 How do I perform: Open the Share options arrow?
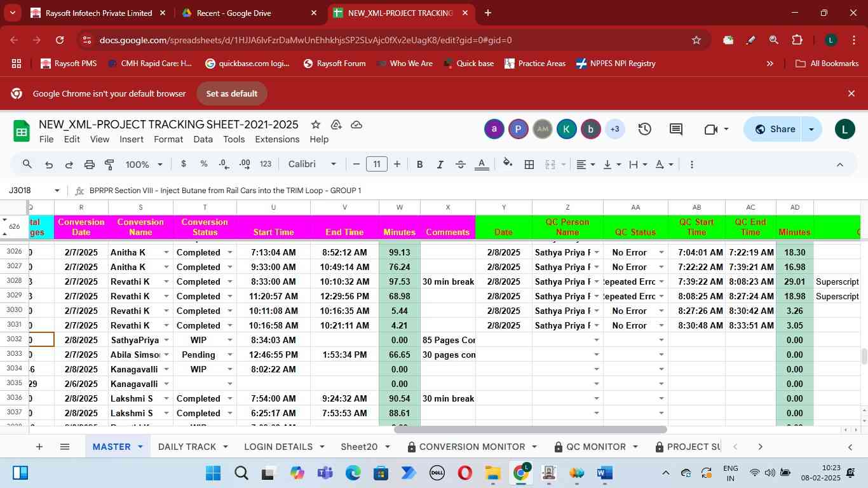point(811,129)
